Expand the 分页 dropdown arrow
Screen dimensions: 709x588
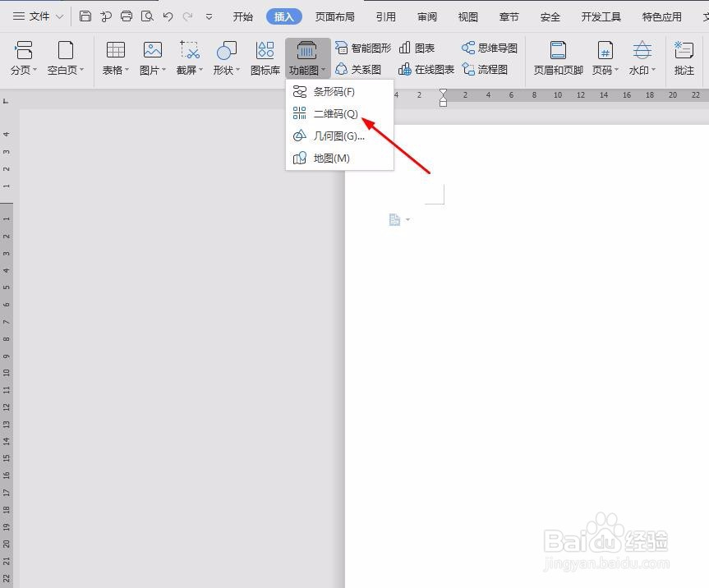click(35, 70)
